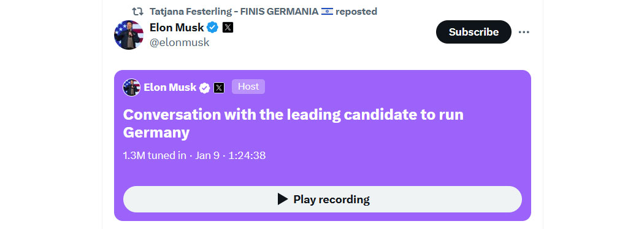Click the white verified badge in Space card
This screenshot has width=644, height=229.
pyautogui.click(x=204, y=88)
